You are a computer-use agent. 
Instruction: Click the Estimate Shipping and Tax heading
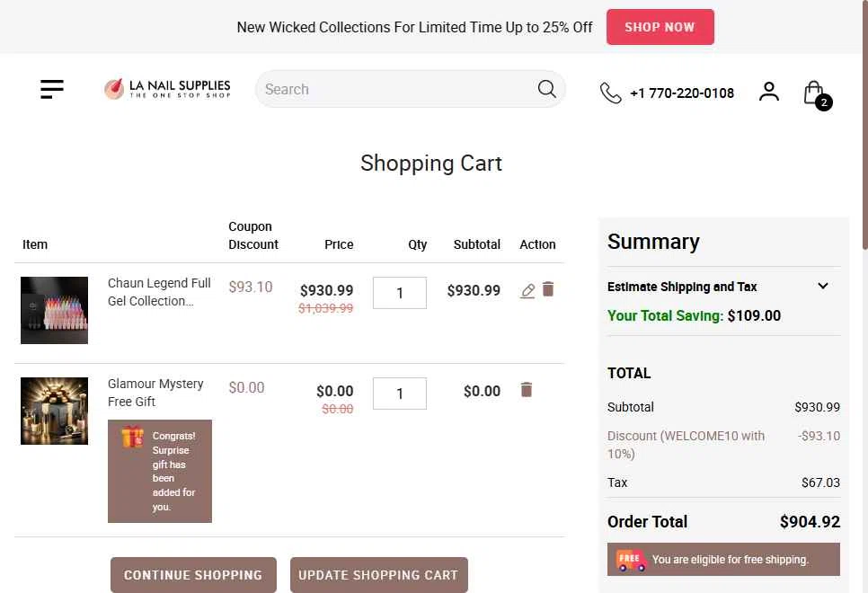click(x=682, y=287)
